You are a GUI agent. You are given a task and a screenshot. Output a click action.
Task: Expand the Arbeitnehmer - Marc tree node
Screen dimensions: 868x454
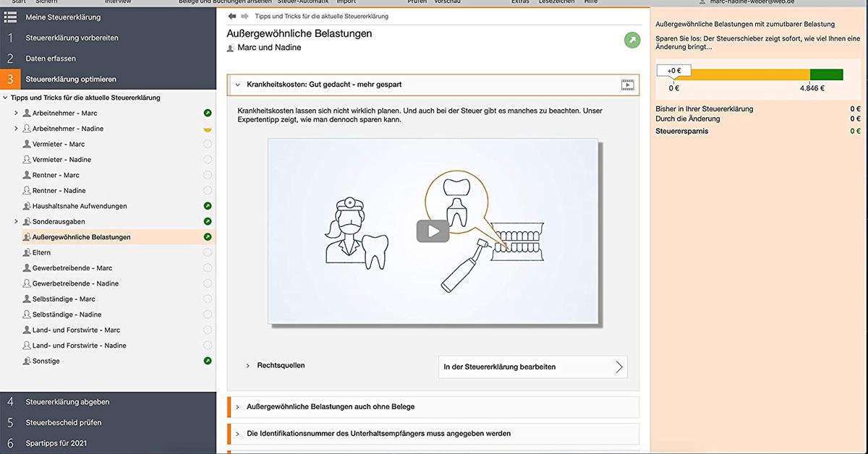coord(16,113)
